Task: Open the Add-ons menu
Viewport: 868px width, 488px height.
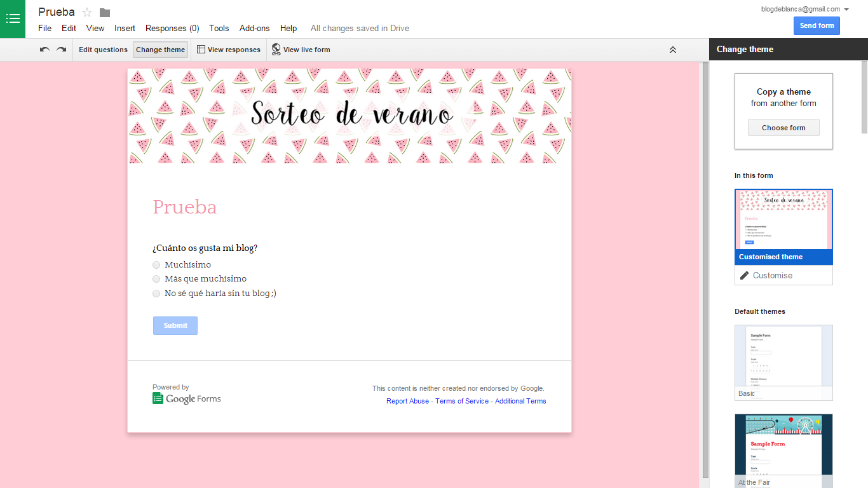Action: pos(254,28)
